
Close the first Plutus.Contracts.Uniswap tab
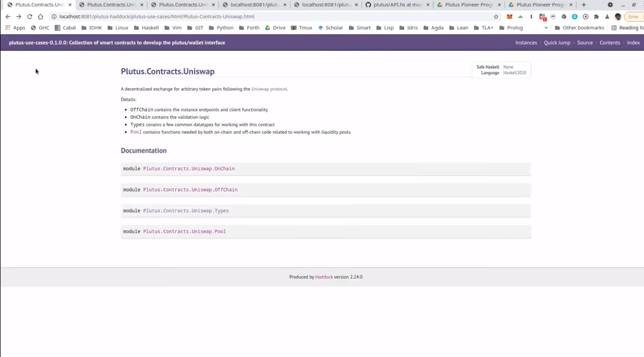pos(70,5)
